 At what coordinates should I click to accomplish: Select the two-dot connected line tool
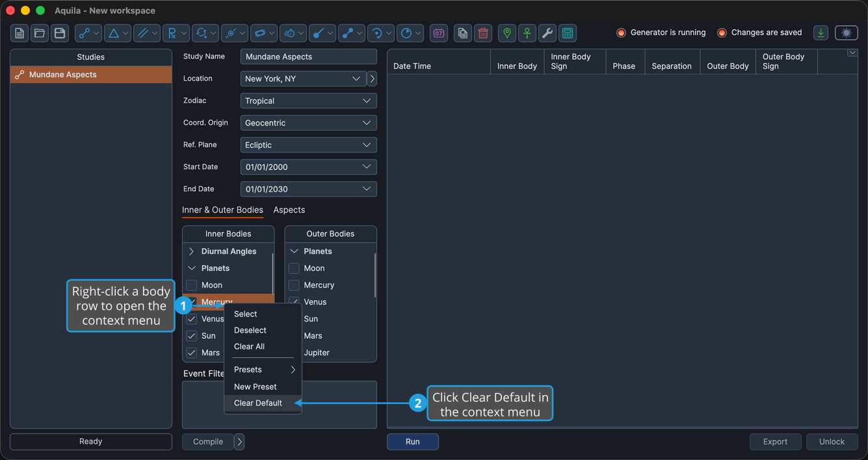tap(348, 33)
